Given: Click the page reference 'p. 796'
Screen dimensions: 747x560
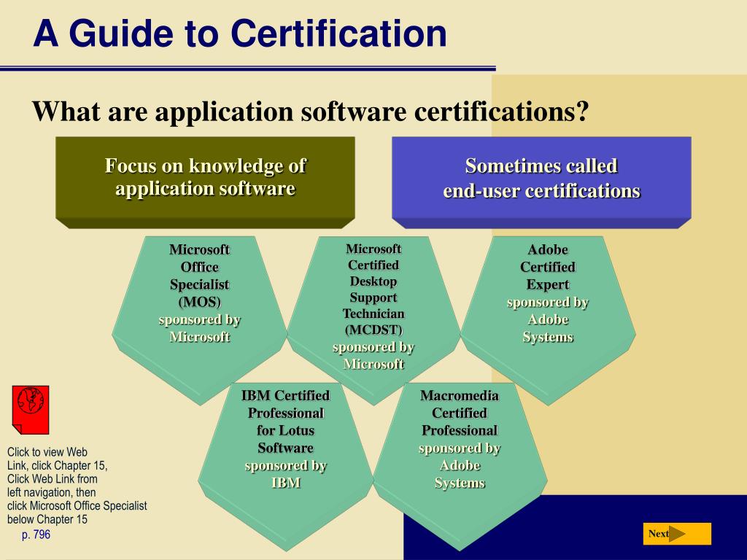Looking at the screenshot, I should [36, 534].
